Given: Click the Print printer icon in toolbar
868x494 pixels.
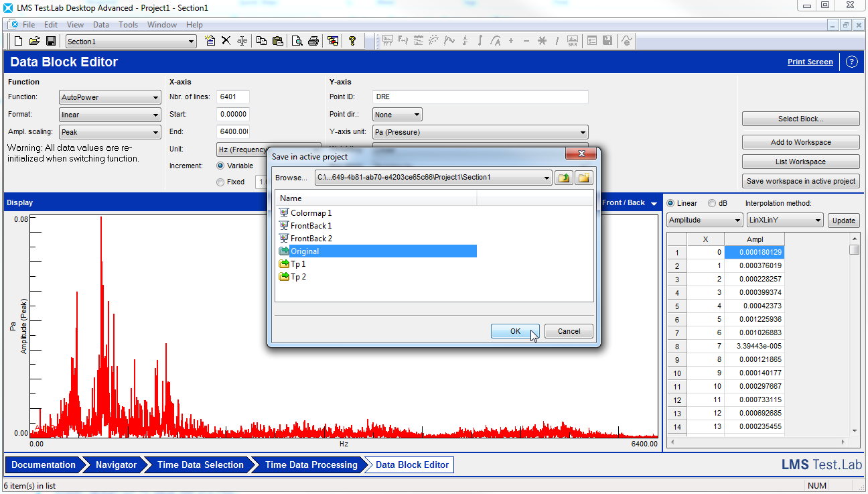Looking at the screenshot, I should 313,41.
